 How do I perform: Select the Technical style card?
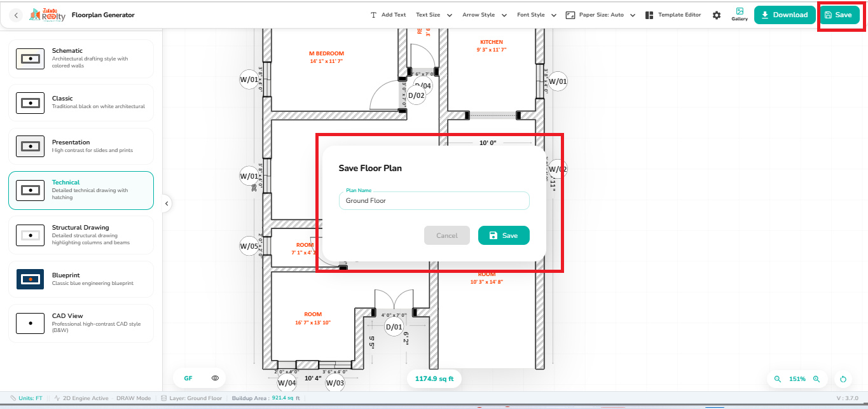pyautogui.click(x=81, y=190)
